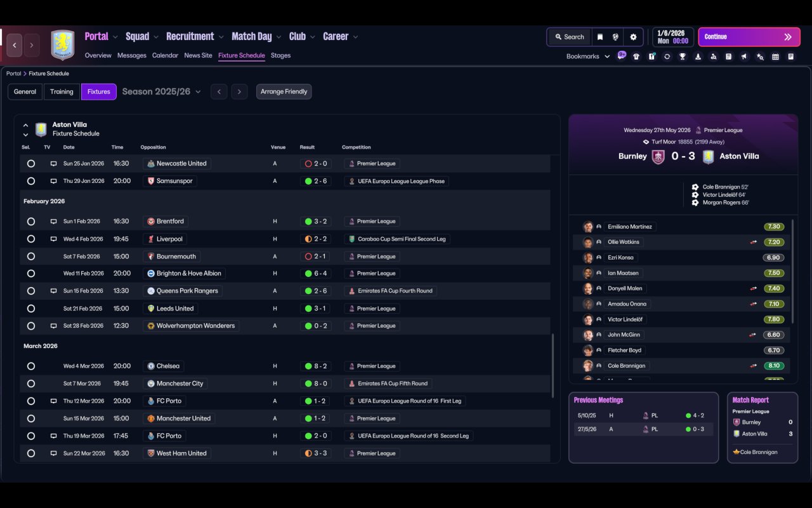This screenshot has width=812, height=508.
Task: Click the Carabao Cup icon on Liverpool row
Action: pos(352,239)
